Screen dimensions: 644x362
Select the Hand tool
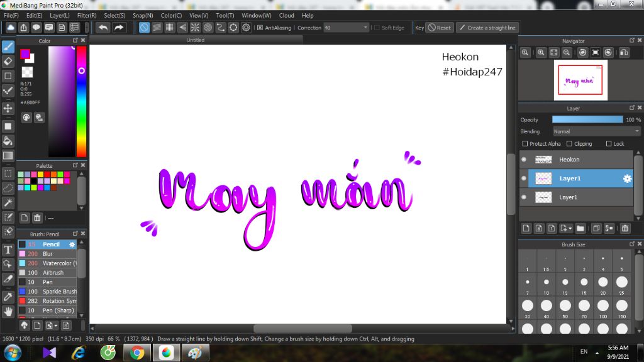coord(8,312)
